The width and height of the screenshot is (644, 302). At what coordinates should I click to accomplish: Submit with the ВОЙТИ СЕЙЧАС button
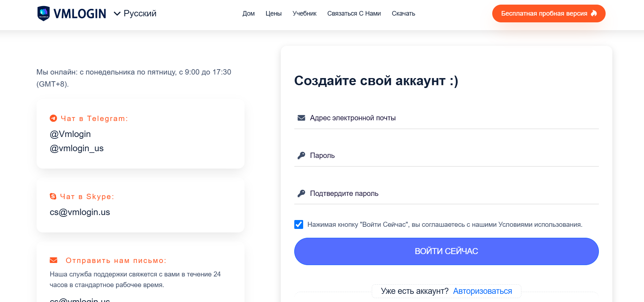click(446, 251)
